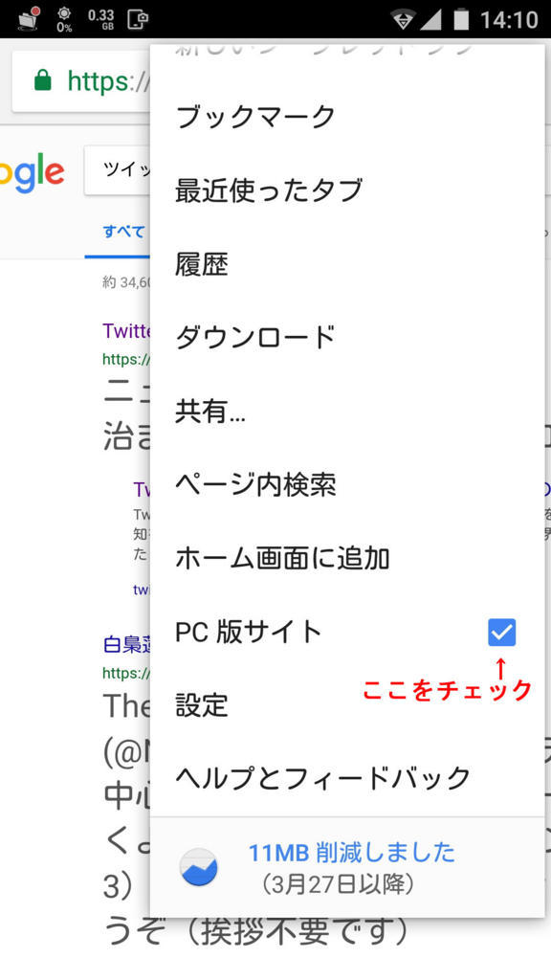Open ダウンロード menu item

tap(346, 338)
